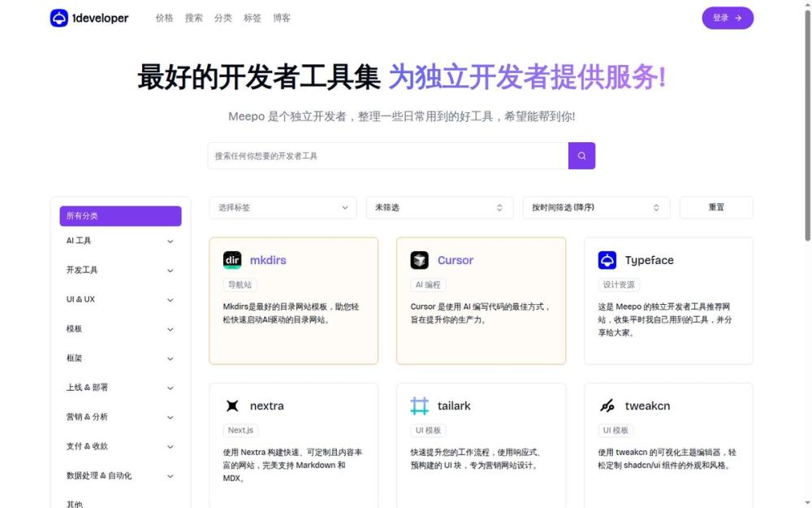Click the 1developer brand name
Viewport: 812px width, 508px height.
point(101,18)
